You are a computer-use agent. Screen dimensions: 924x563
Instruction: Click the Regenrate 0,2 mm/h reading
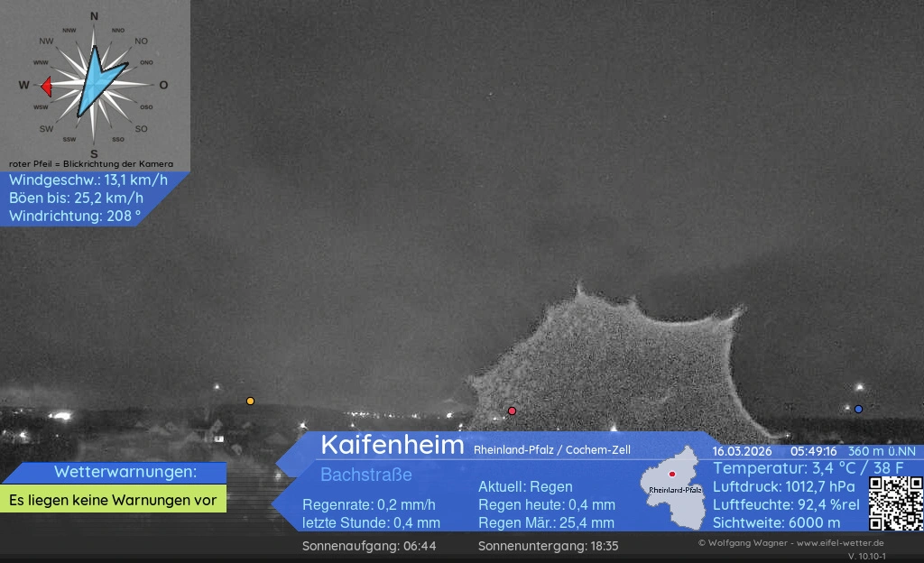click(368, 504)
